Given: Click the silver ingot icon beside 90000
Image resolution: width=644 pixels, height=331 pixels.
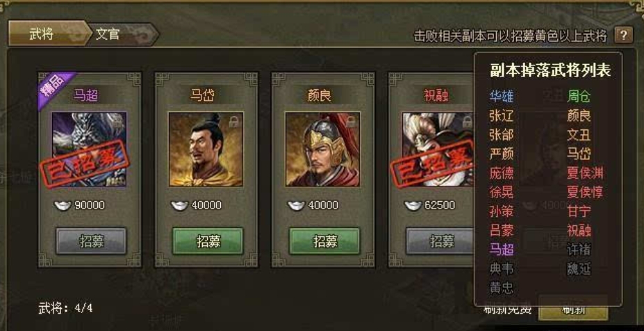Looking at the screenshot, I should (x=63, y=204).
